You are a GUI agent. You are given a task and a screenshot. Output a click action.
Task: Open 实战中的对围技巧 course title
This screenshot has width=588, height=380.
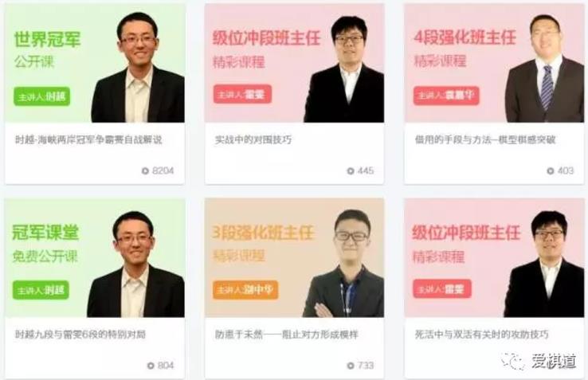[253, 140]
